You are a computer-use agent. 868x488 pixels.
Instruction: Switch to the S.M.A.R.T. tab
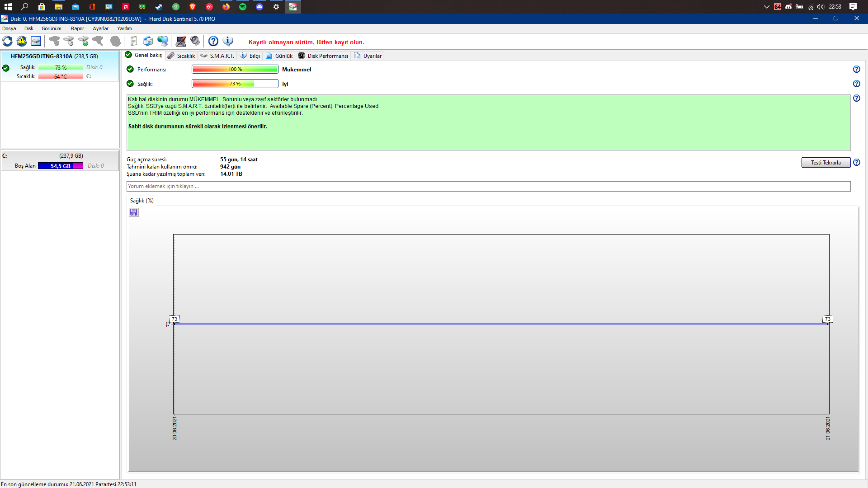[x=217, y=56]
